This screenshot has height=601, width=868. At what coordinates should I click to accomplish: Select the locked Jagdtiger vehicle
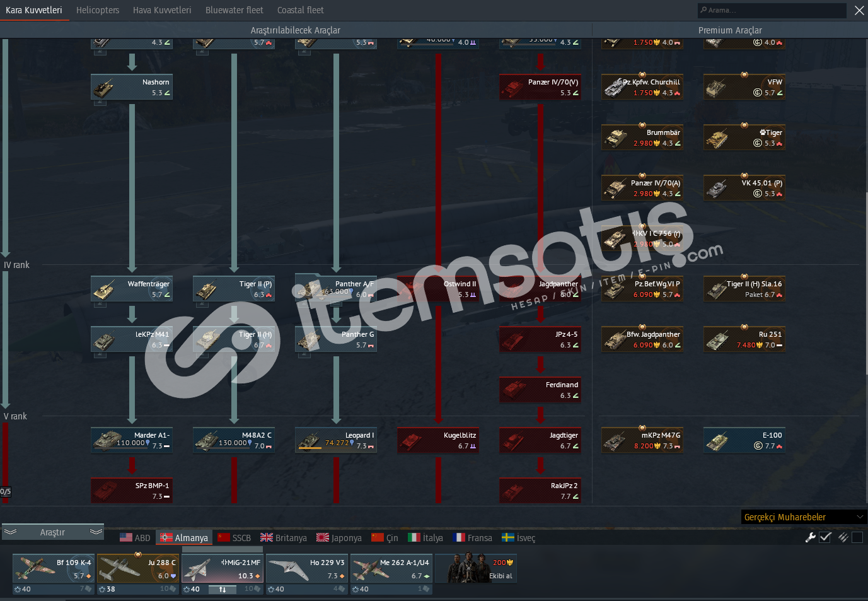[540, 440]
